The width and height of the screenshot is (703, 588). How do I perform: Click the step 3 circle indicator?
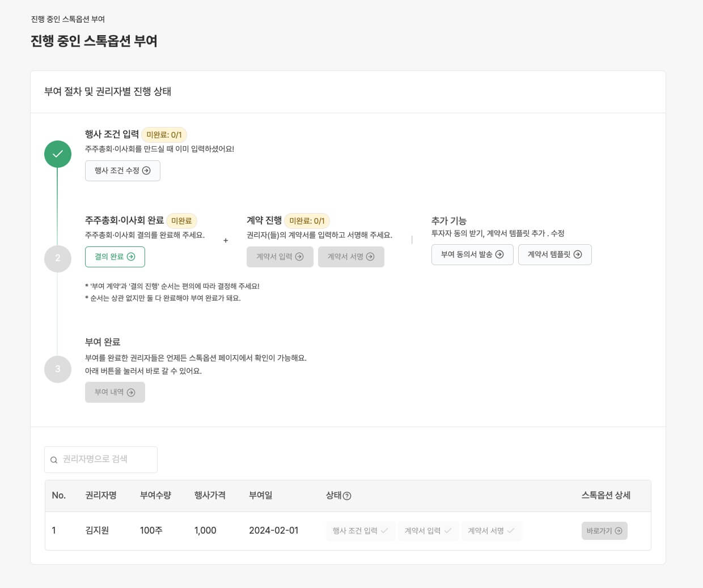57,369
